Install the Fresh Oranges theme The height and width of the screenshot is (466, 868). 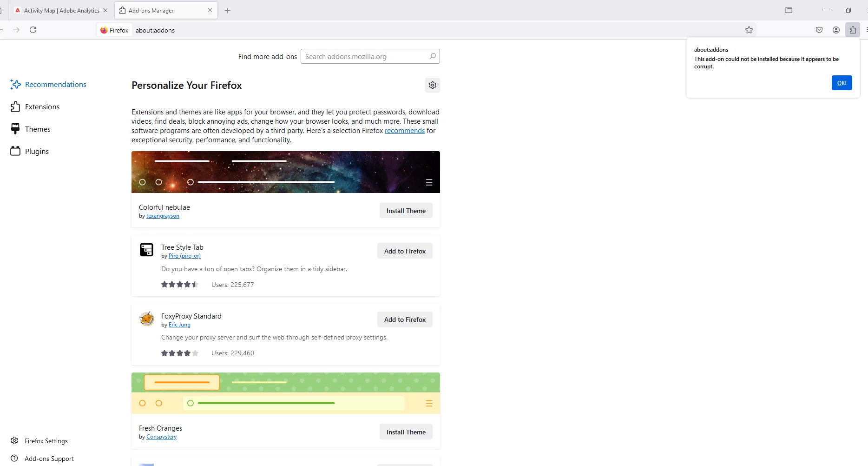point(406,432)
